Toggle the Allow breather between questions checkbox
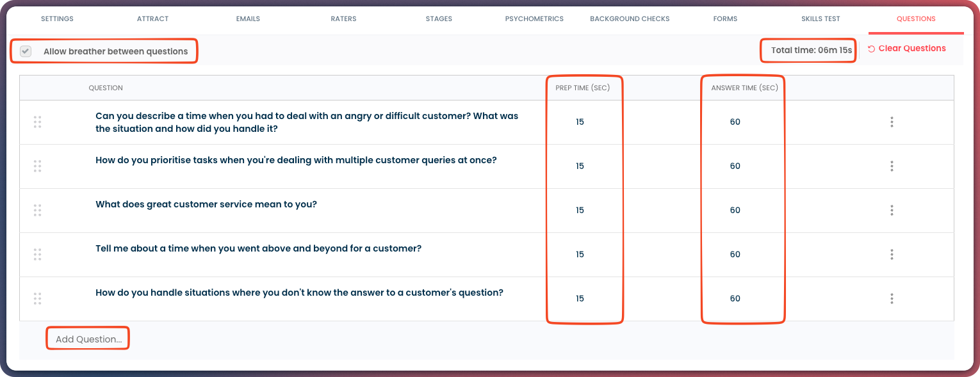 [x=26, y=51]
